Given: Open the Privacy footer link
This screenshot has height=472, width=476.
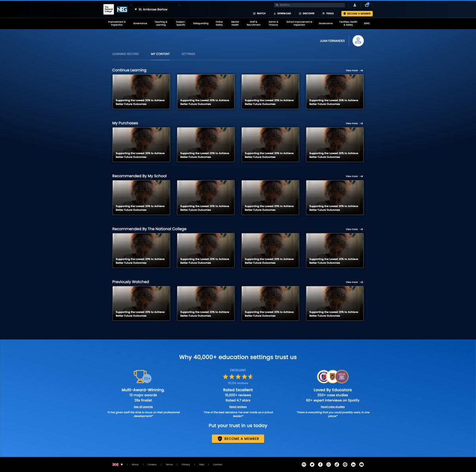Looking at the screenshot, I should (x=186, y=464).
